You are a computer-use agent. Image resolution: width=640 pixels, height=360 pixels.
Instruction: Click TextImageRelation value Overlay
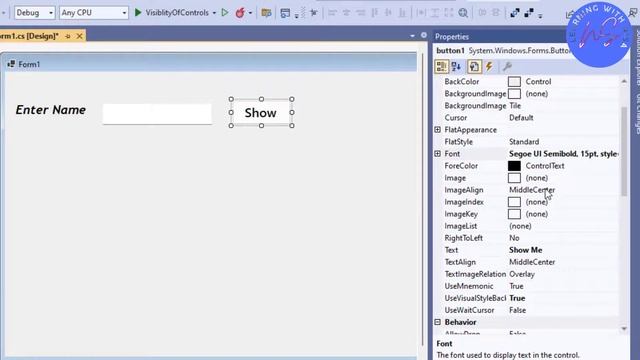[x=522, y=274]
